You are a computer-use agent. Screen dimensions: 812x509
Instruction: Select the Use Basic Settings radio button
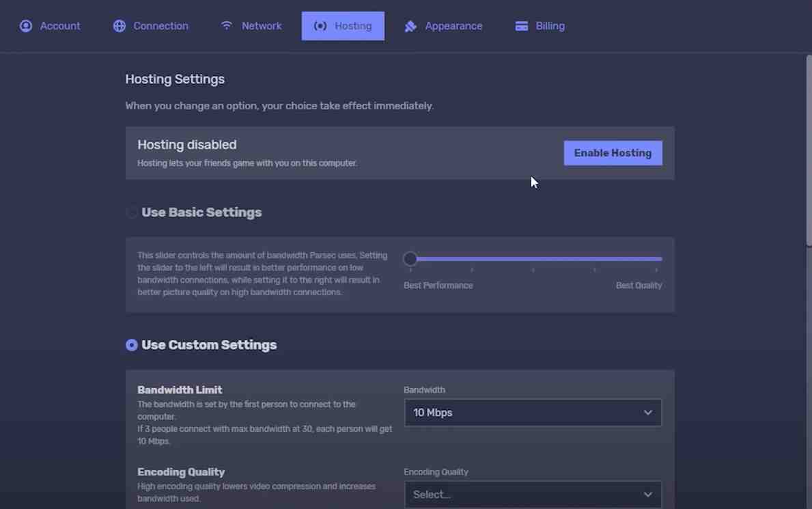[x=132, y=212]
